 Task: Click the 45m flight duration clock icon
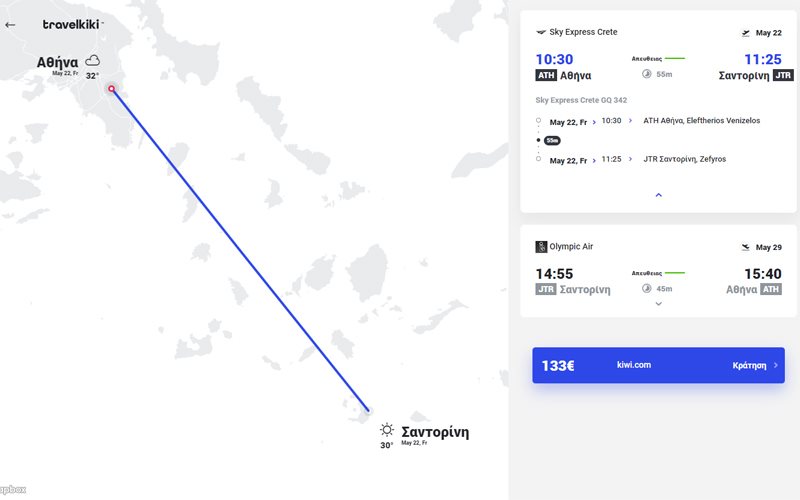(646, 288)
